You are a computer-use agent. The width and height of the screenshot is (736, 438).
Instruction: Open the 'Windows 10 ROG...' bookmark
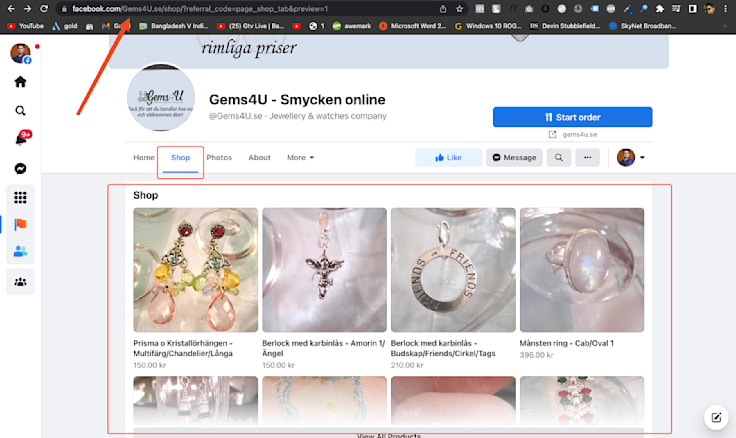point(488,26)
